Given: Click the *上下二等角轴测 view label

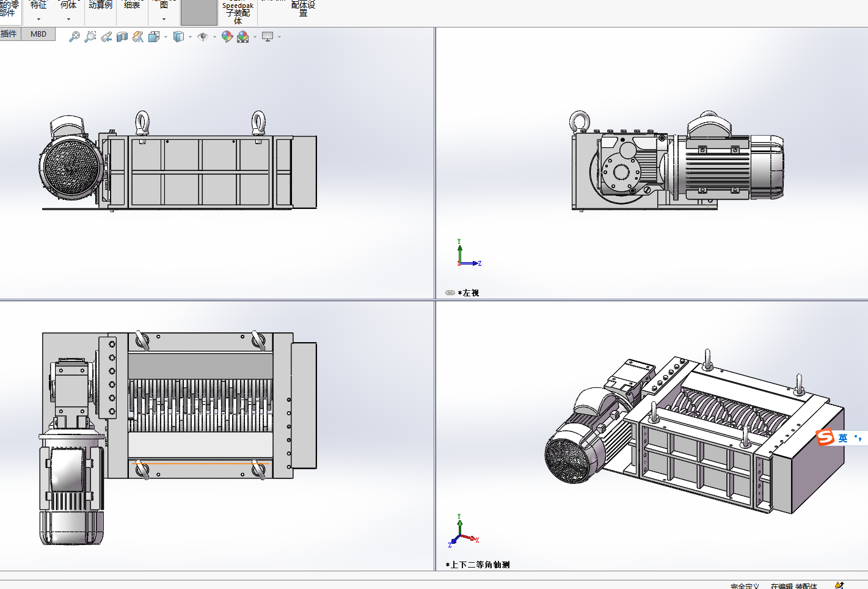Looking at the screenshot, I should pyautogui.click(x=478, y=565).
